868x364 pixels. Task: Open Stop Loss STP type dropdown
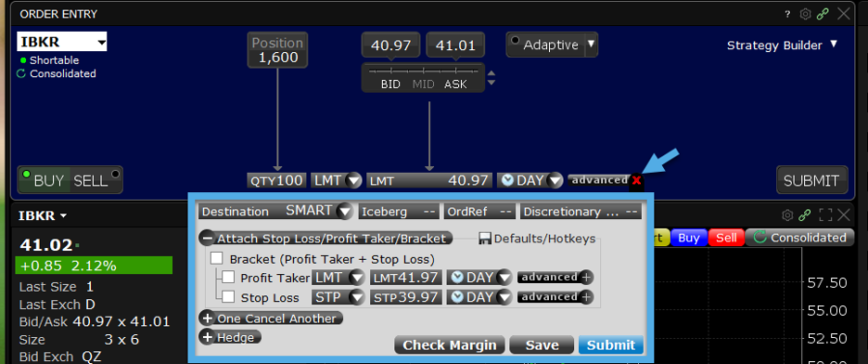point(358,297)
